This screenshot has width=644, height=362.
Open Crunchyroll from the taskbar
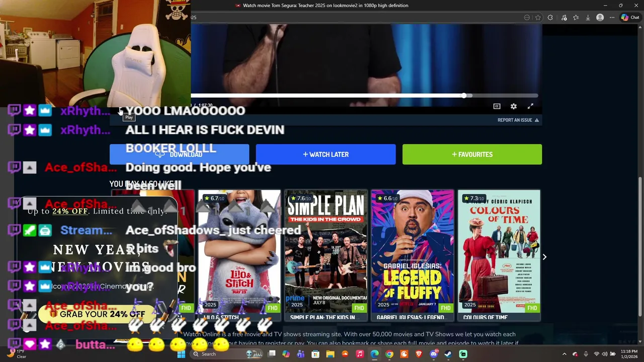(x=404, y=354)
